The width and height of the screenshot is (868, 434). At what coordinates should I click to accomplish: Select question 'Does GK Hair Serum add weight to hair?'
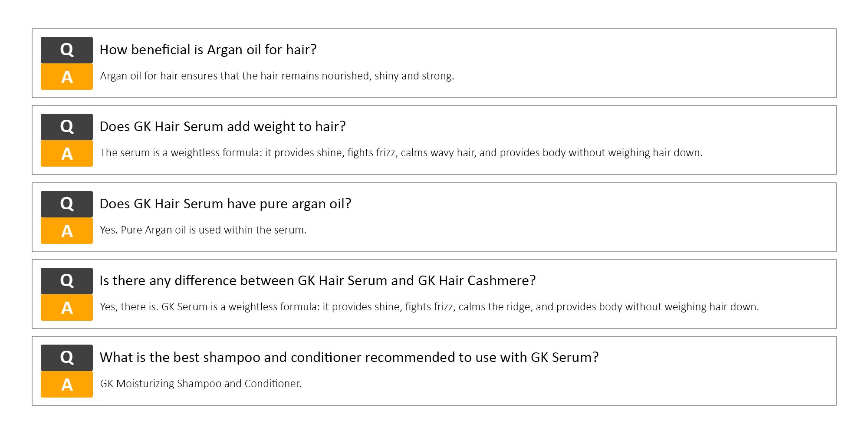223,127
